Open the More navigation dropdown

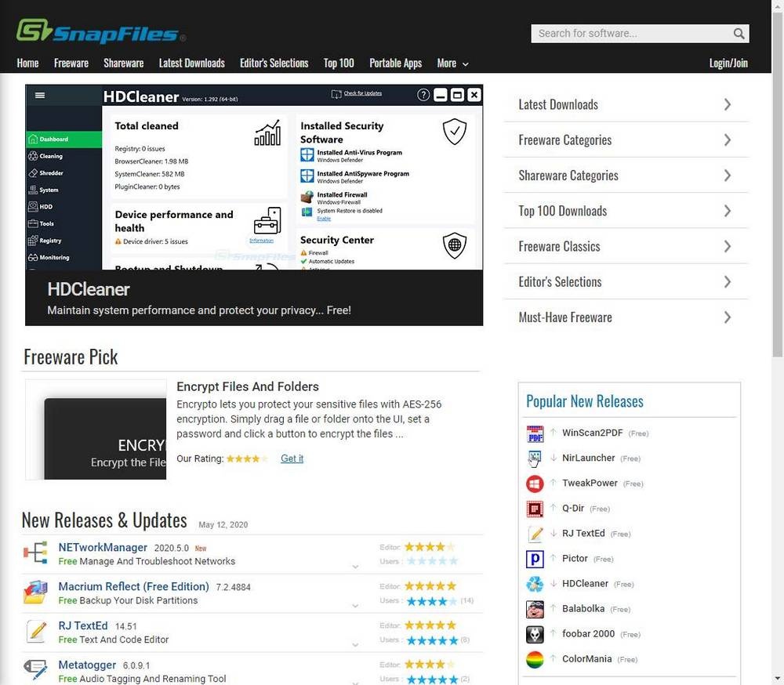[452, 63]
